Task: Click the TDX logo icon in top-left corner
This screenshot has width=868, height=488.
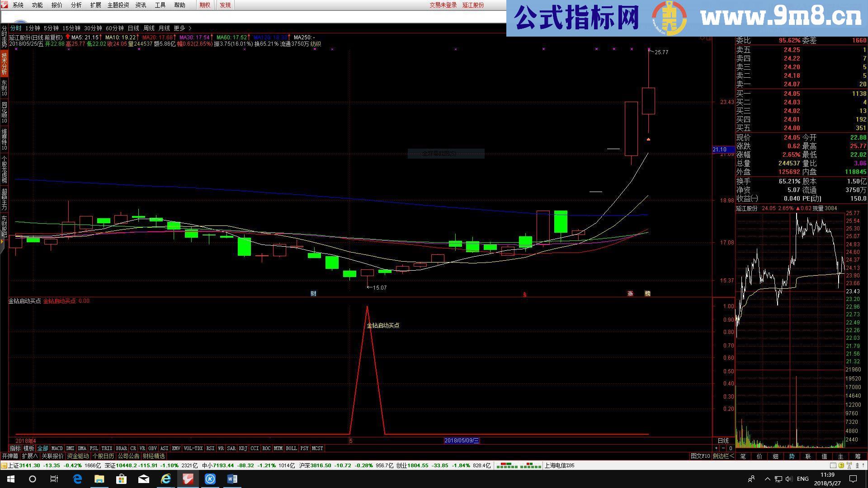Action: click(x=5, y=5)
